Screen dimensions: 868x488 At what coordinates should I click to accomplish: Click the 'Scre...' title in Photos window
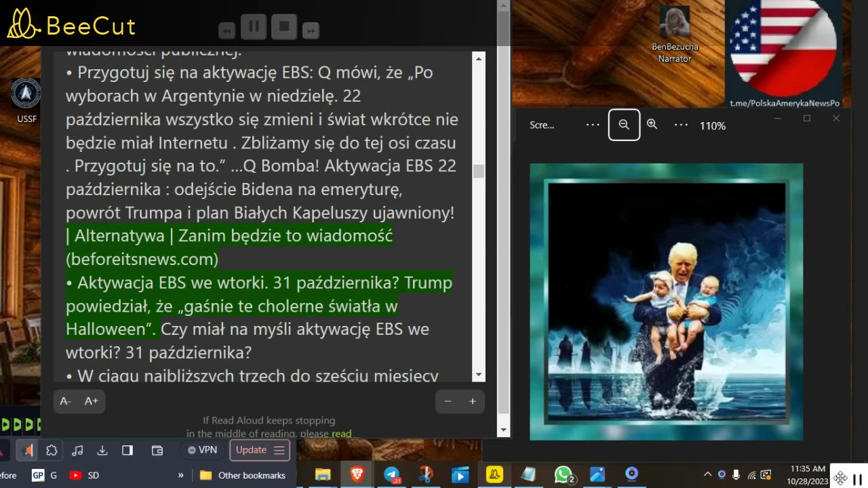click(x=542, y=125)
